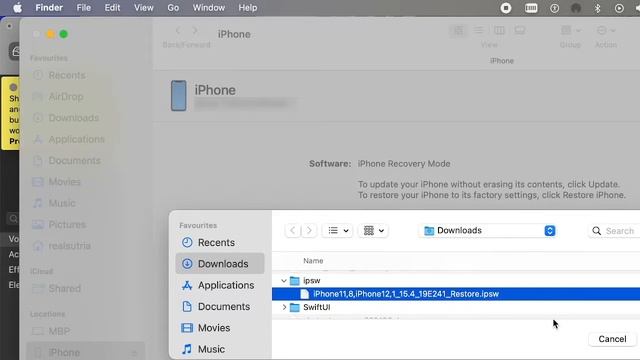Click the iPhone tab label in Finder

502,61
